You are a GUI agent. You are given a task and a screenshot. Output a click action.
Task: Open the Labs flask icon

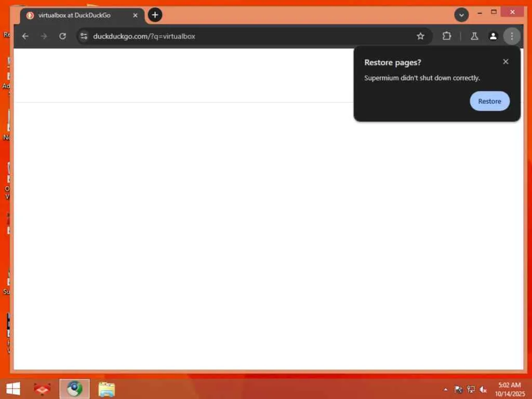point(474,36)
